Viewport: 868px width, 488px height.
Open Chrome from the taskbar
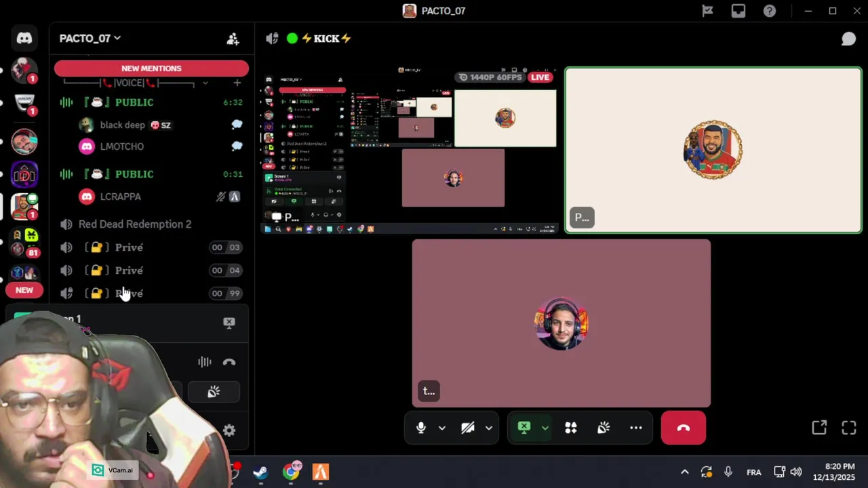pos(291,472)
